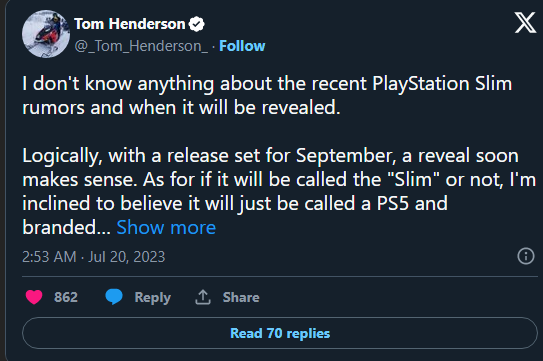
Task: Click the Share text label
Action: tap(241, 297)
